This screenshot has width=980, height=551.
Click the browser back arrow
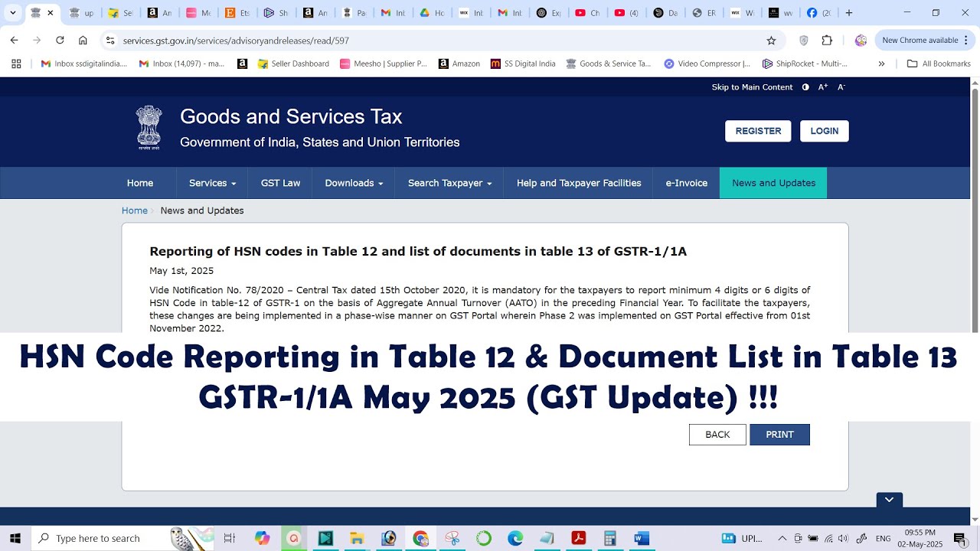pos(14,41)
